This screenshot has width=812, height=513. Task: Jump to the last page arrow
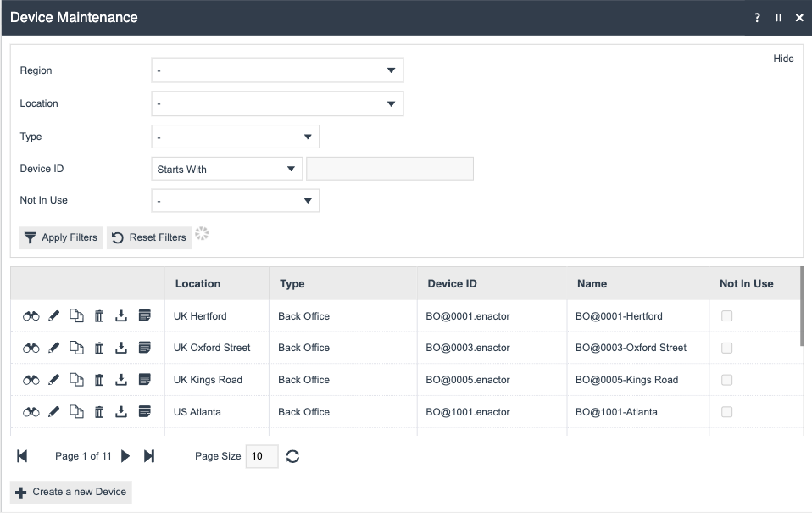[x=149, y=456]
